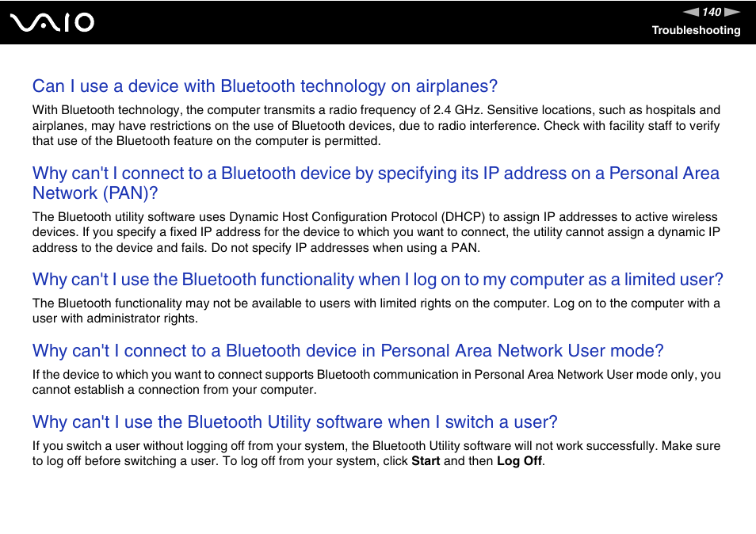Screen dimensions: 756x534
Task: Select heading about limited user Bluetooth functionality
Action: tap(377, 280)
